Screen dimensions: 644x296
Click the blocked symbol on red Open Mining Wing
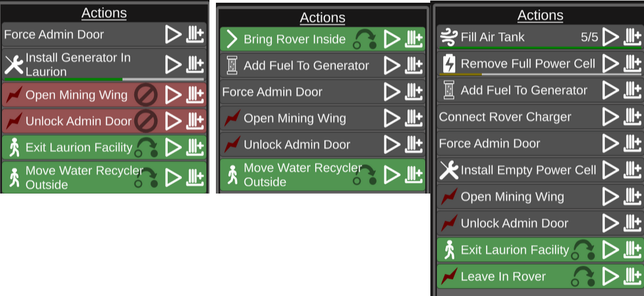click(x=146, y=95)
